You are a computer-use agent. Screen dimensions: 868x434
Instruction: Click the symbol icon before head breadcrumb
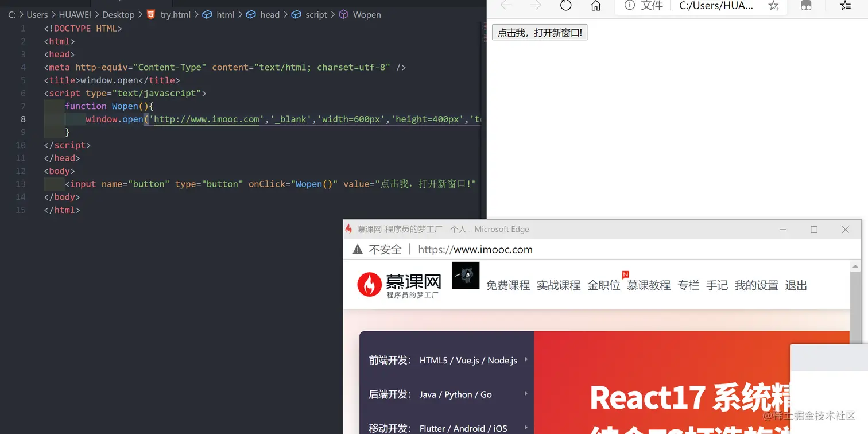pyautogui.click(x=251, y=14)
